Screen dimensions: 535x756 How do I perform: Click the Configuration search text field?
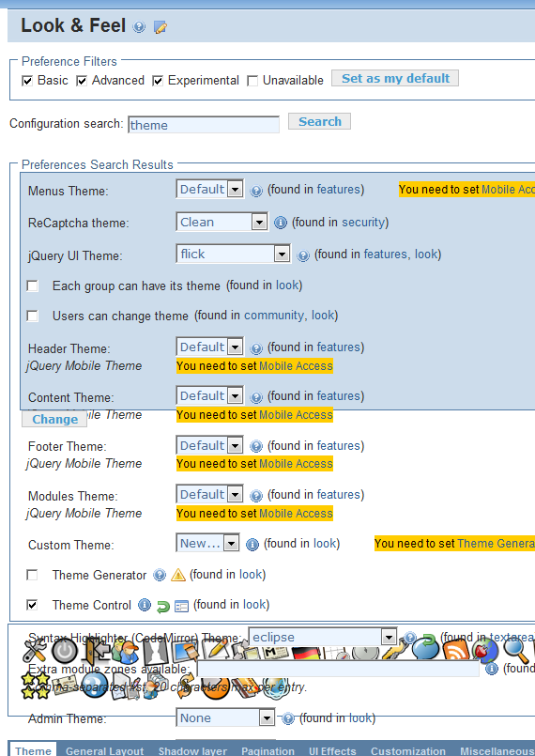(204, 125)
